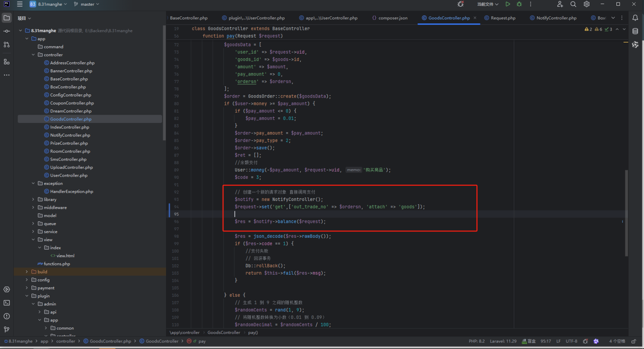Open the AI assistant tool window

coord(635,45)
